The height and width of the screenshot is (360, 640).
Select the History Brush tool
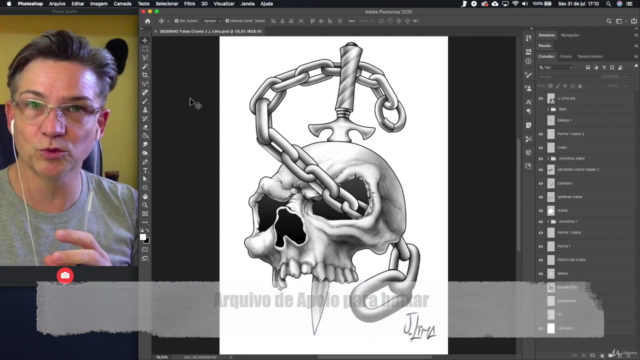click(145, 118)
